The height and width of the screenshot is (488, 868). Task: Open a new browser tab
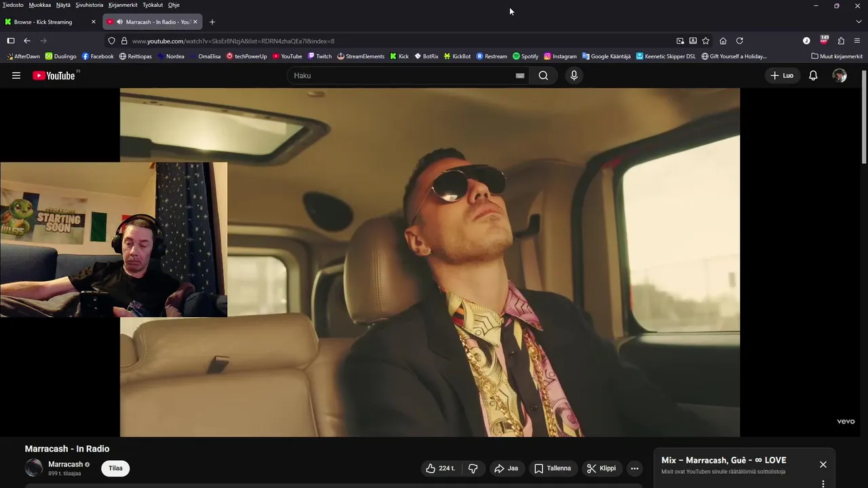[212, 22]
